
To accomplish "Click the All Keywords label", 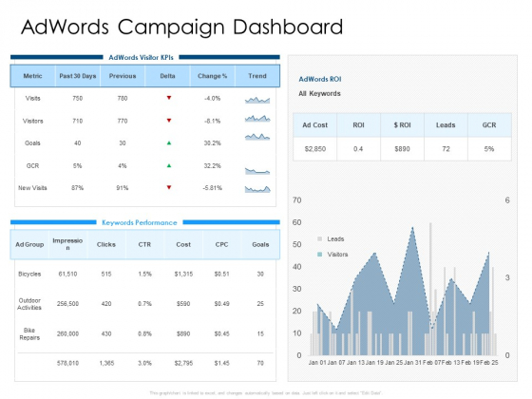I will [x=319, y=94].
